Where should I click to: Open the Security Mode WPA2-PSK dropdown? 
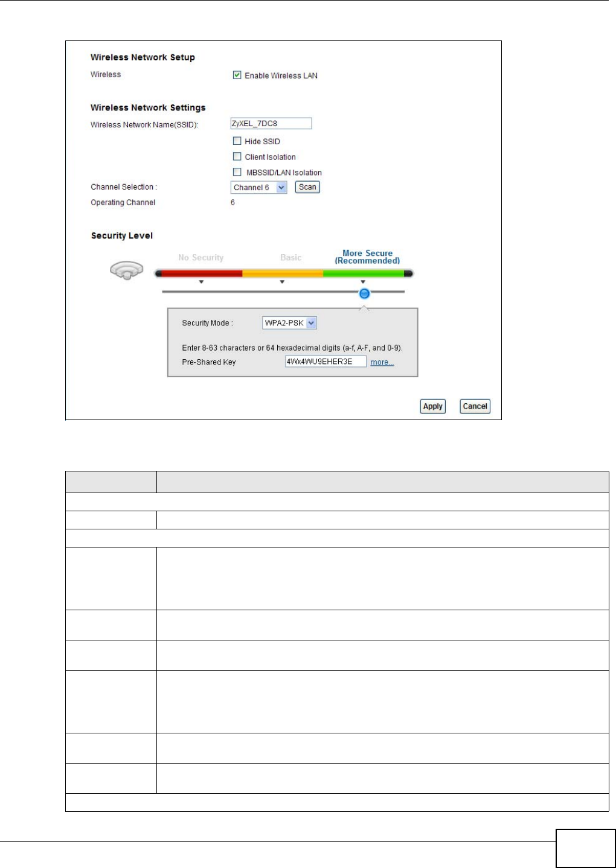point(289,323)
